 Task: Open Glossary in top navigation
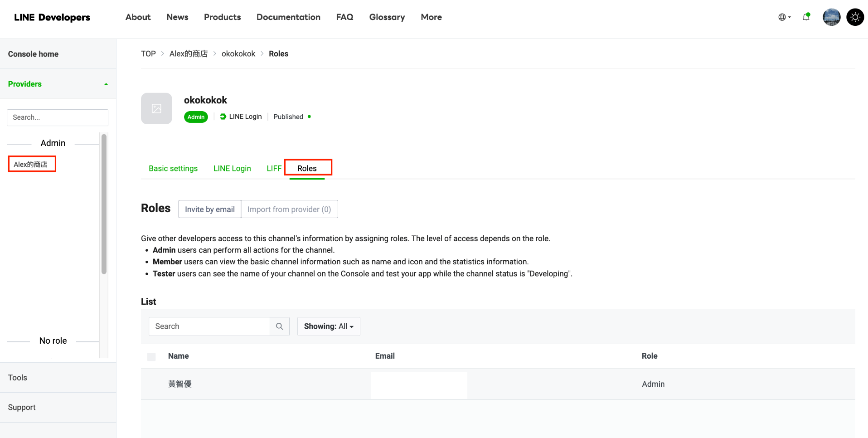(387, 17)
